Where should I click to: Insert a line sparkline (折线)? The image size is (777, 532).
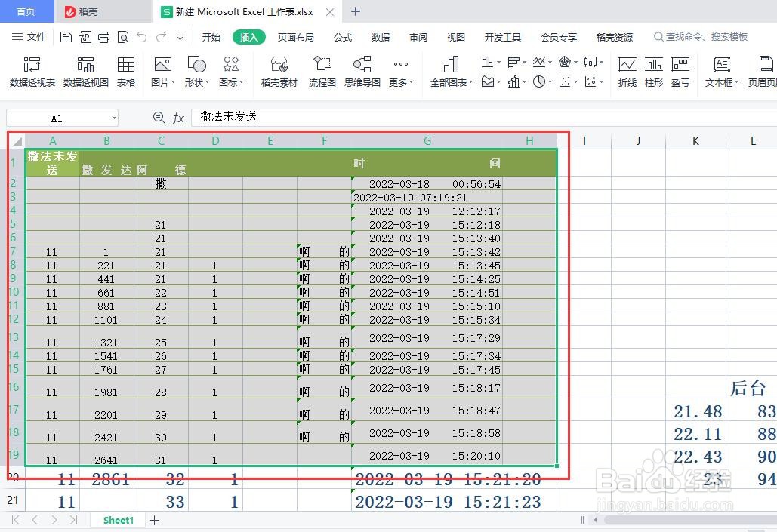627,72
